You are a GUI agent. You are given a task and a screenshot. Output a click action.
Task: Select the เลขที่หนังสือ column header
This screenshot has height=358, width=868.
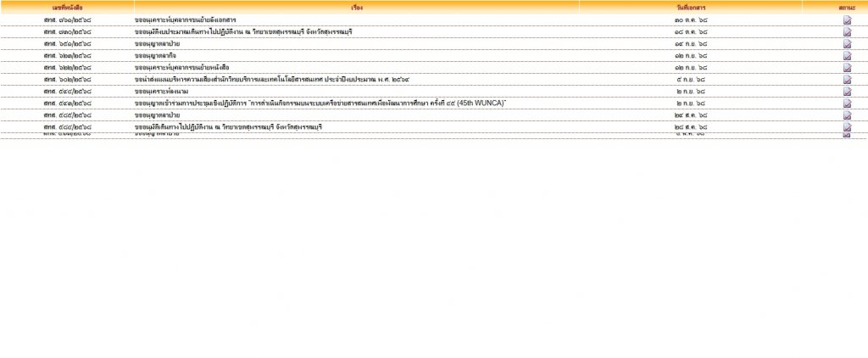[67, 7]
